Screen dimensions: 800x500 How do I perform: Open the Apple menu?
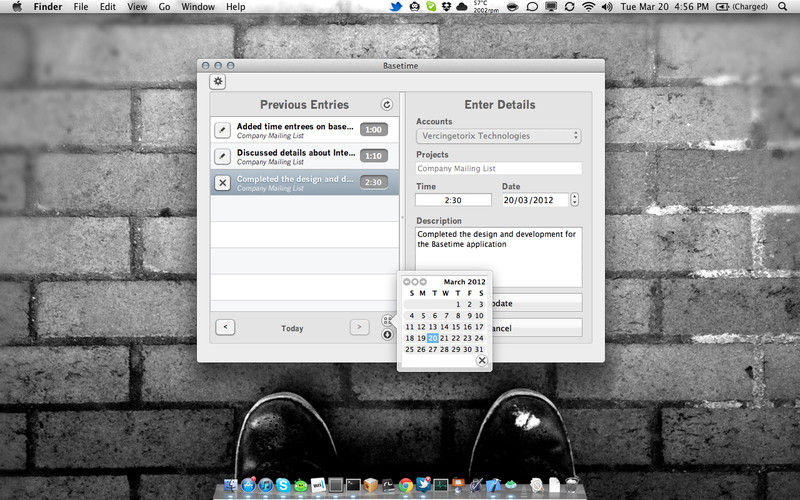pyautogui.click(x=17, y=7)
